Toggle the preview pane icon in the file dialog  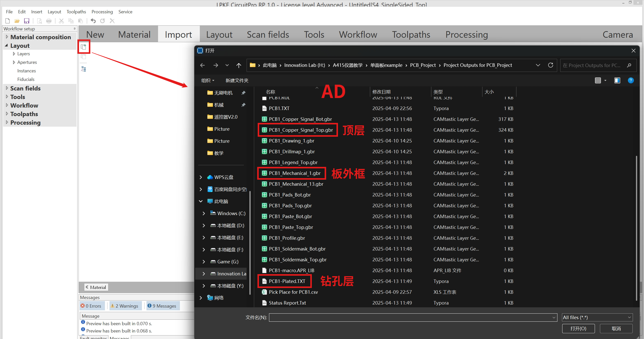coord(617,80)
